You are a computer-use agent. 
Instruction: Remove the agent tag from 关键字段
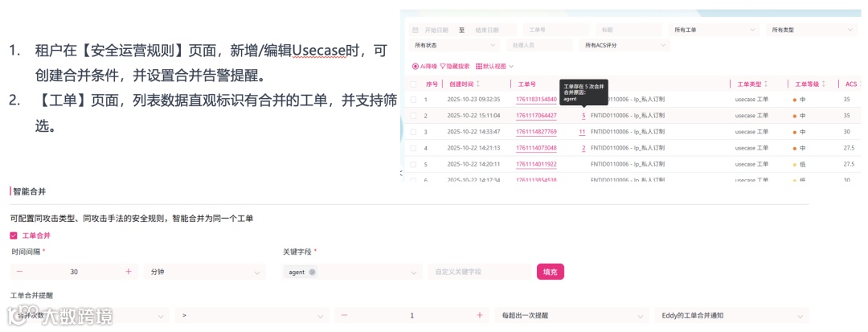(312, 272)
